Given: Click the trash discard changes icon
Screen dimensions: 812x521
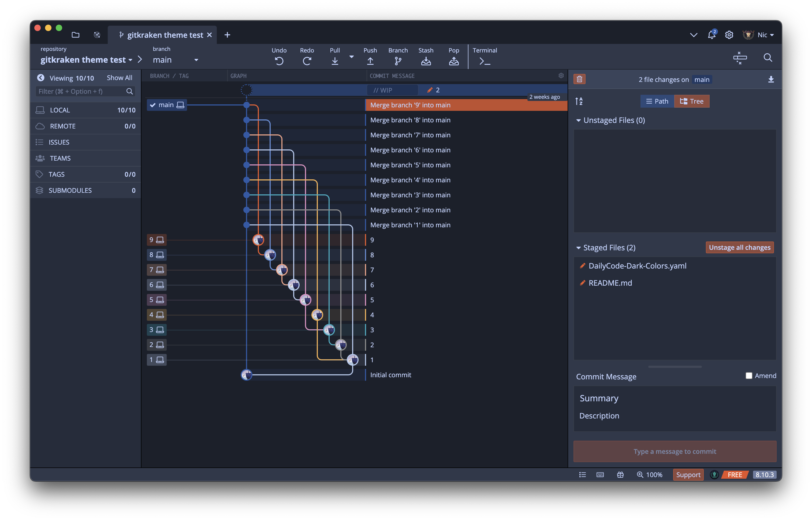Looking at the screenshot, I should point(579,79).
